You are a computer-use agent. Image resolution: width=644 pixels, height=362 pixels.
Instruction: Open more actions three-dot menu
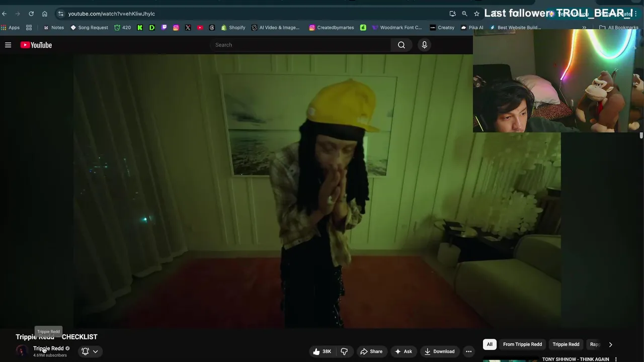pos(468,351)
